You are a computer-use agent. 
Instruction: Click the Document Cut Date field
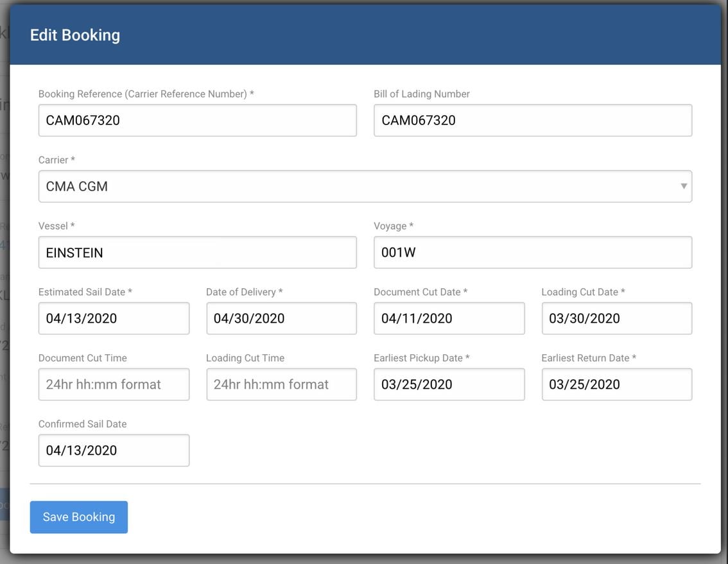tap(449, 318)
